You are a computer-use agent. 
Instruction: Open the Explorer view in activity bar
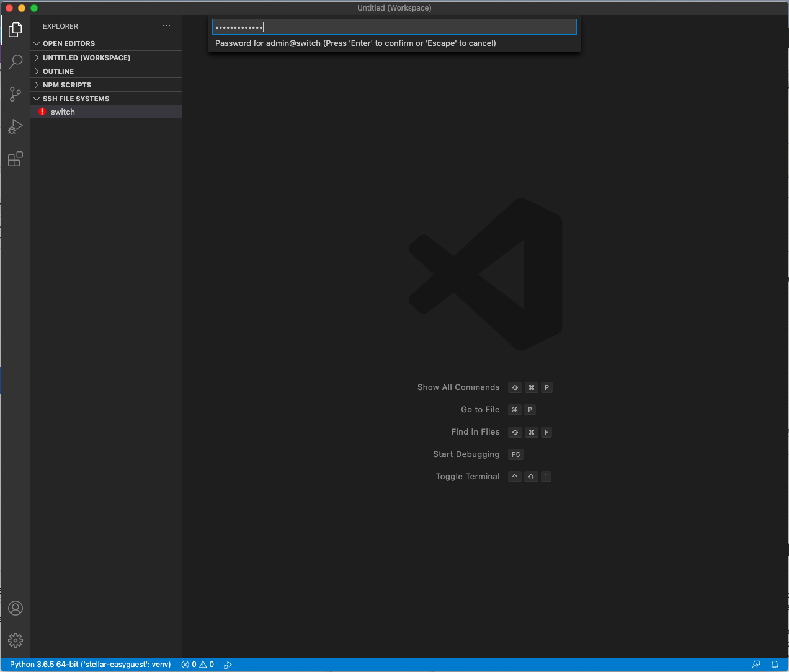(16, 29)
